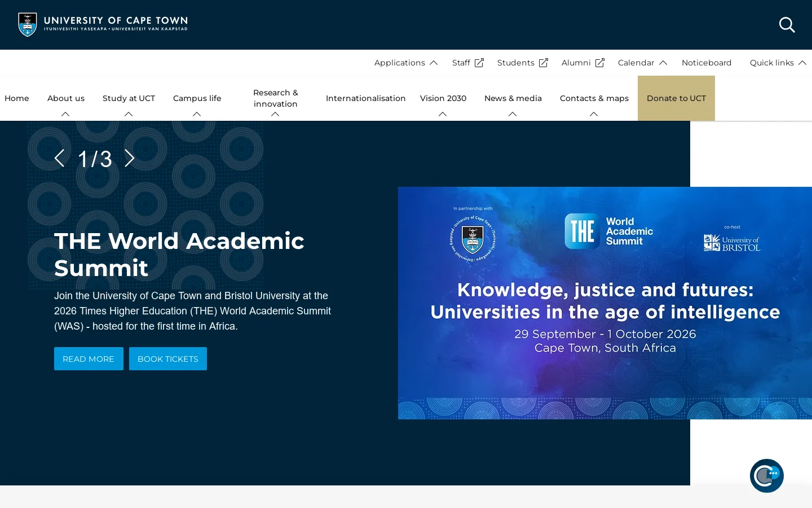The width and height of the screenshot is (812, 508).
Task: Expand chevron under Vision 2030
Action: click(443, 114)
